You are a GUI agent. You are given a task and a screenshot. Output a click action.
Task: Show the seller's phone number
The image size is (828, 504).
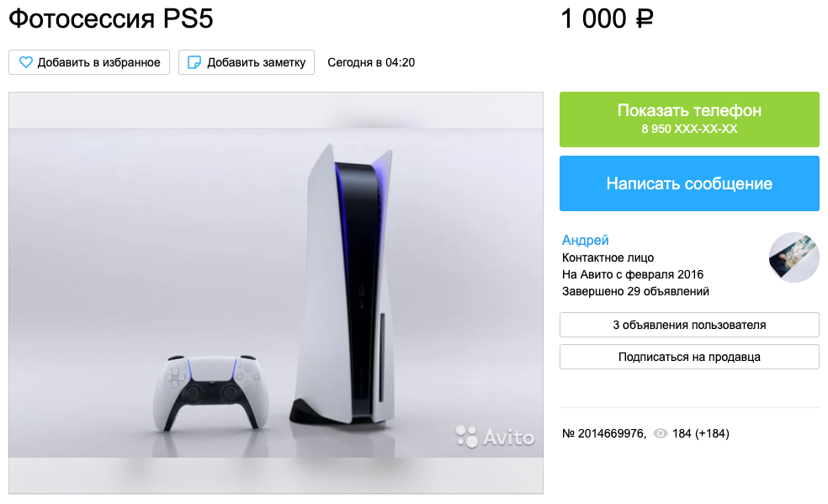(689, 119)
